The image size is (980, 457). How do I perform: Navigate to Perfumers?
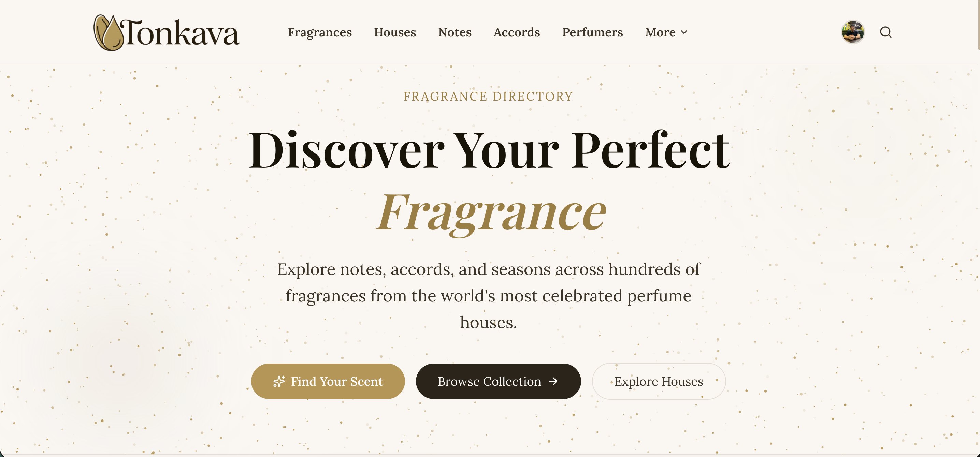(592, 32)
